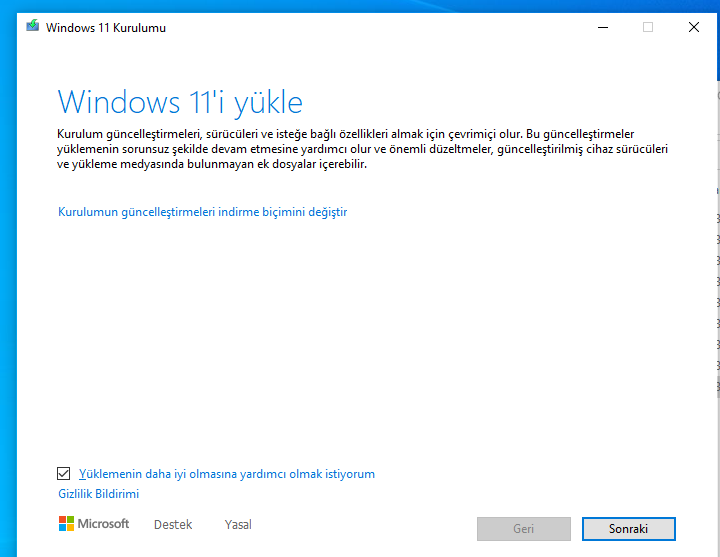720x557 pixels.
Task: Open the Destek link
Action: point(173,524)
